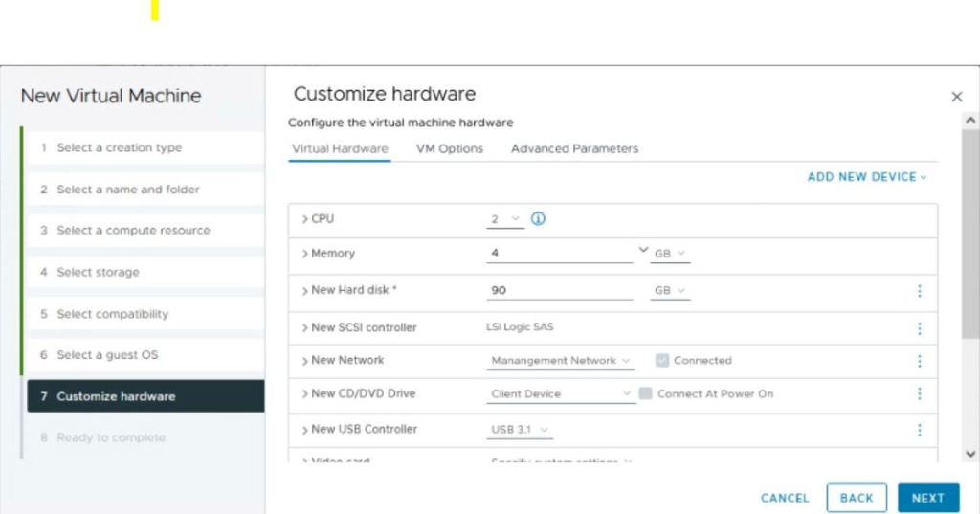Close the New Virtual Machine dialog
980x514 pixels.
click(x=956, y=97)
